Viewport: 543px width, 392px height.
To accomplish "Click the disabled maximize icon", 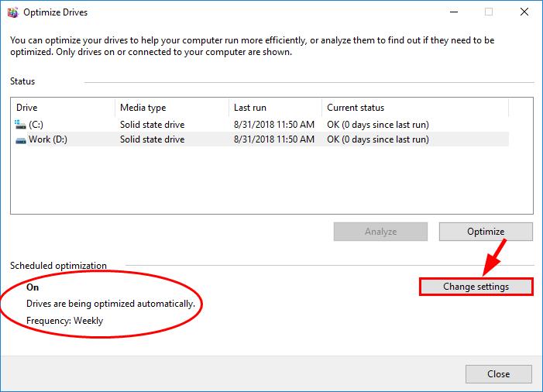I will (489, 12).
